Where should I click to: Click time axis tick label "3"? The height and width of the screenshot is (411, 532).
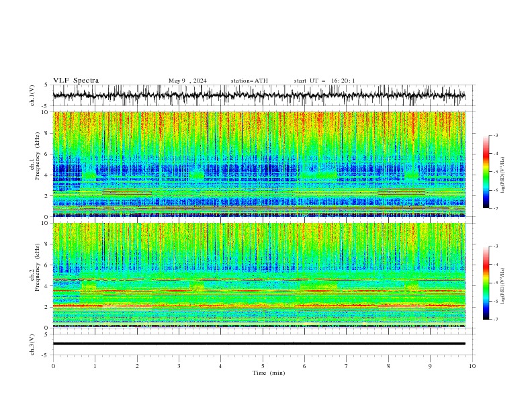(x=179, y=366)
